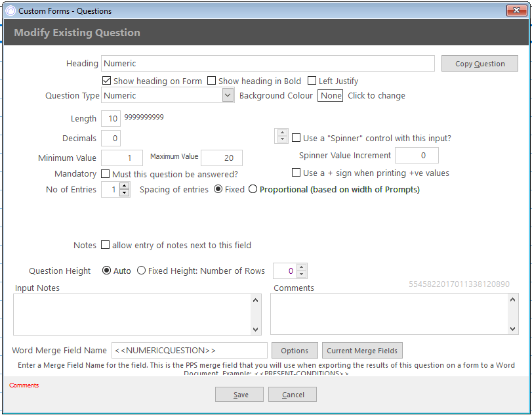
Task: Change the Background Colour from None
Action: point(330,95)
